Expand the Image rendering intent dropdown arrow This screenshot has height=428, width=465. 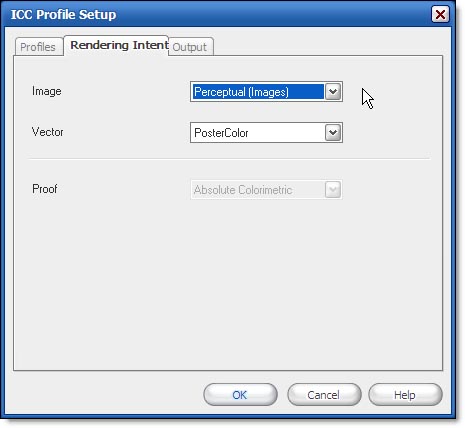click(333, 91)
